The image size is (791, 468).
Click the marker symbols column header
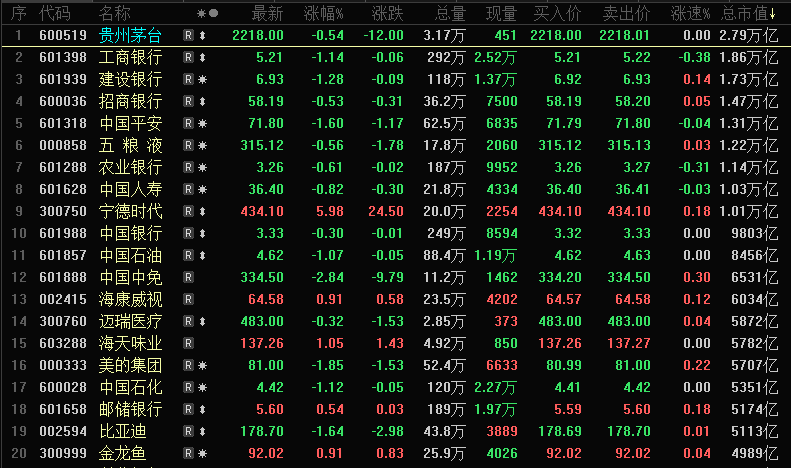207,13
